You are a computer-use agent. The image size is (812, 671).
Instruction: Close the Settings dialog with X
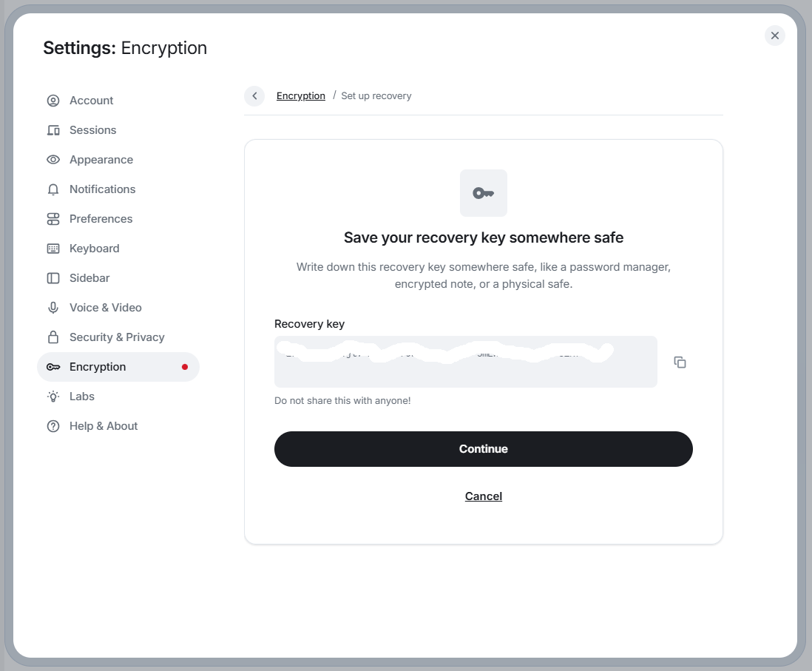tap(775, 36)
